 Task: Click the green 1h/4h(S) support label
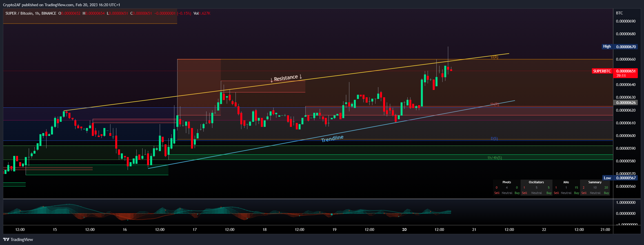tap(494, 158)
